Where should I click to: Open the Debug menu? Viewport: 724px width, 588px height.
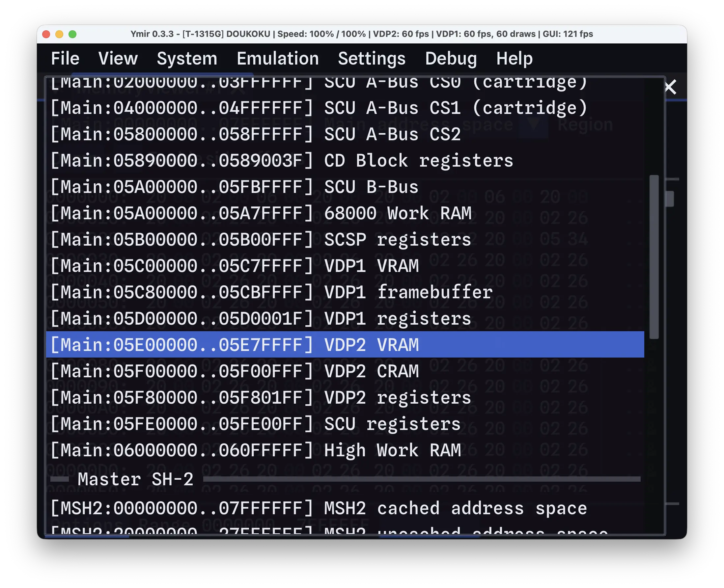(x=451, y=58)
